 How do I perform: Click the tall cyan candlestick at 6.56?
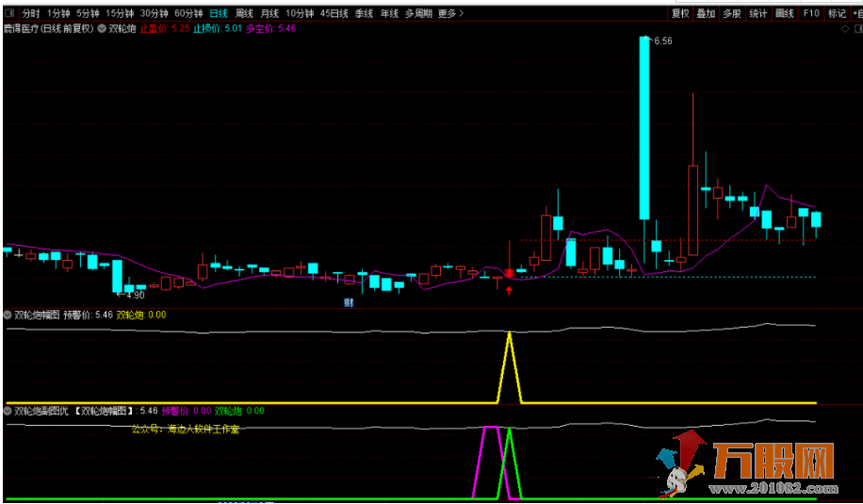coord(643,128)
